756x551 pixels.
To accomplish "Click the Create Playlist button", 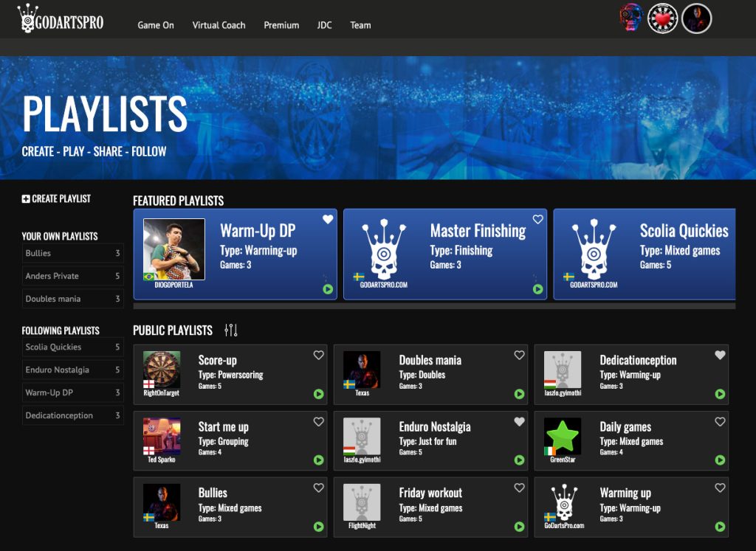I will click(x=56, y=198).
